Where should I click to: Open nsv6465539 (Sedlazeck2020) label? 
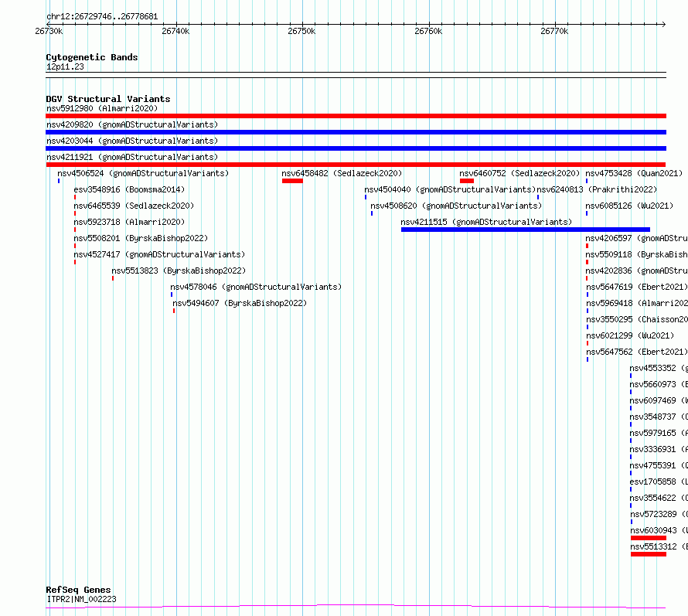(134, 206)
